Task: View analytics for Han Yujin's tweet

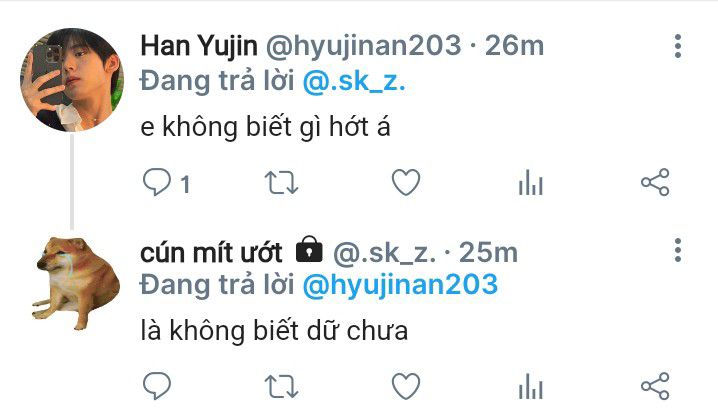Action: pos(531,183)
